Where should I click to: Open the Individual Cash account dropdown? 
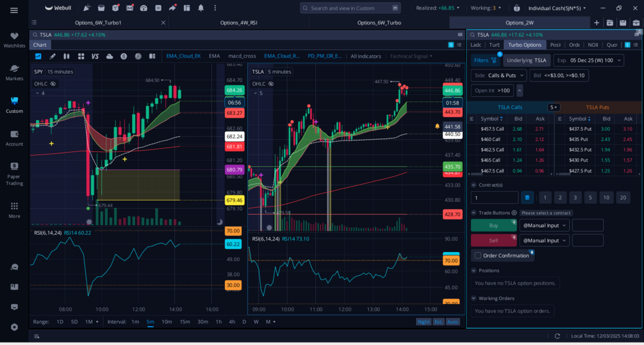(557, 8)
